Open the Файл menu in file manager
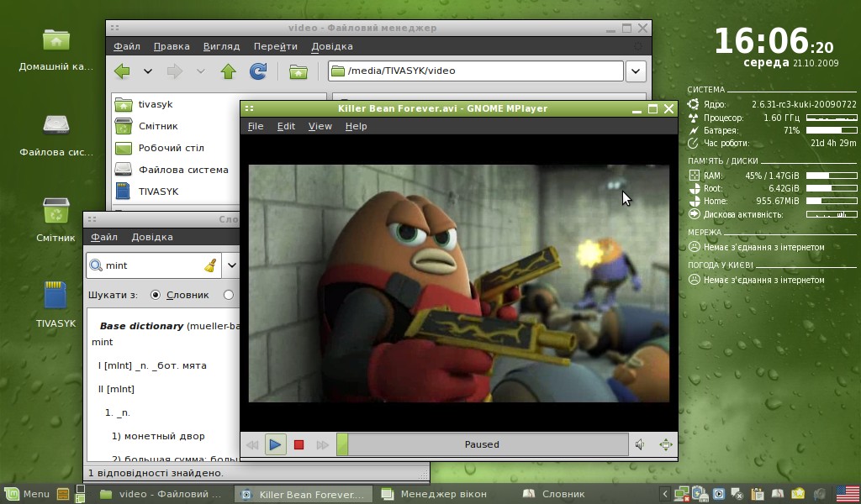 pos(127,46)
